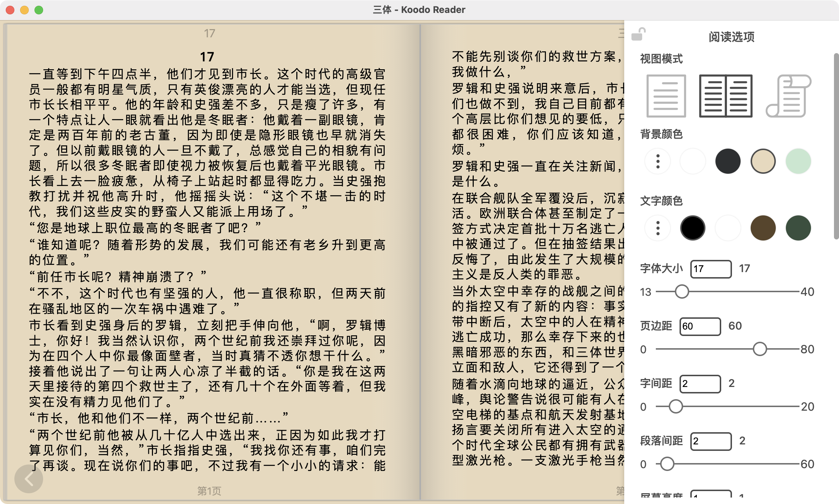Click the page margin slider handle
Viewport: 839px width, 504px height.
point(760,349)
